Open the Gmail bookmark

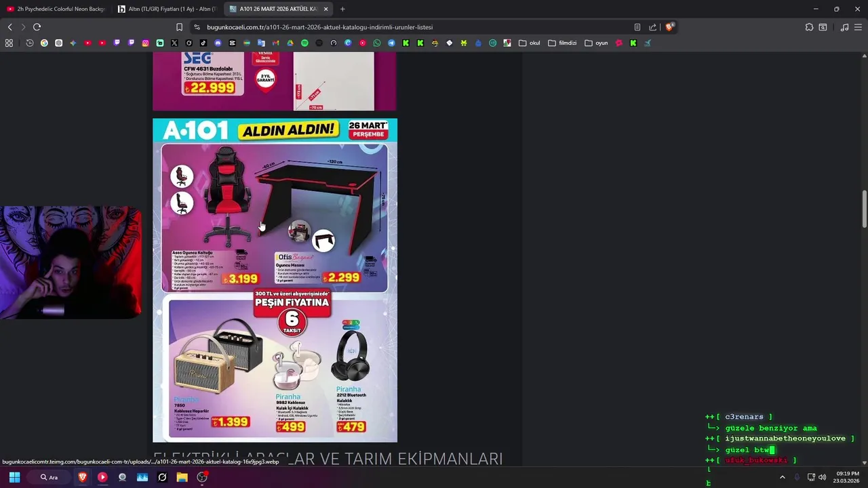click(x=275, y=43)
